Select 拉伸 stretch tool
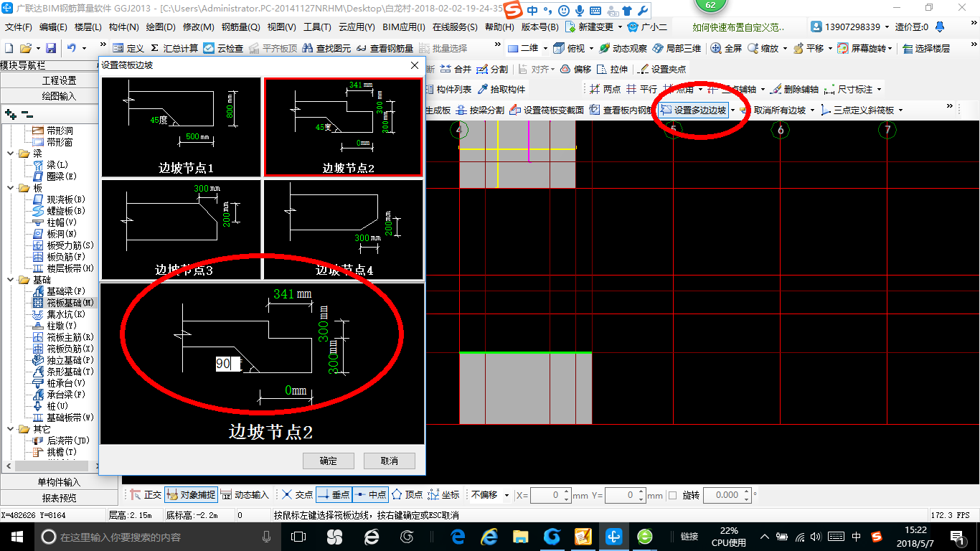Screen dimensions: 980x551 613,69
